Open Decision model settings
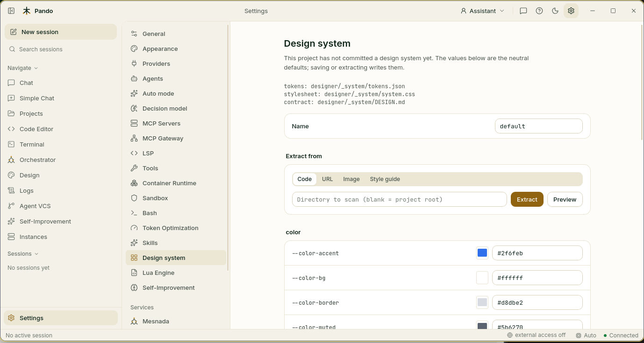Screen dimensions: 644x343 (x=176, y=108)
